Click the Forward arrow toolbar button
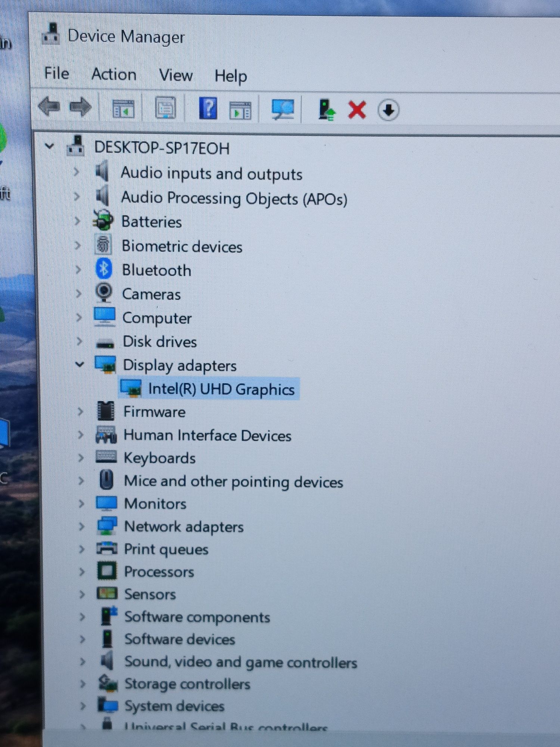The image size is (560, 747). pyautogui.click(x=80, y=107)
